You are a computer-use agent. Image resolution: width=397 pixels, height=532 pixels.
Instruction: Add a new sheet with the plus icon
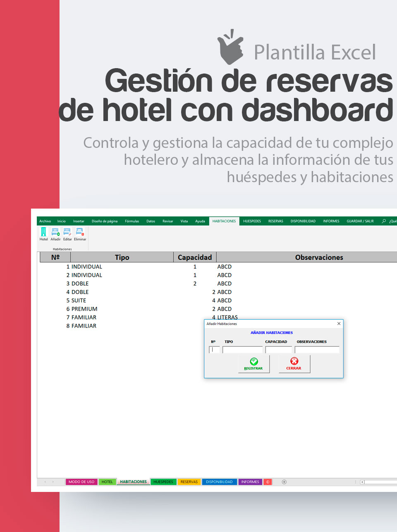point(284,482)
